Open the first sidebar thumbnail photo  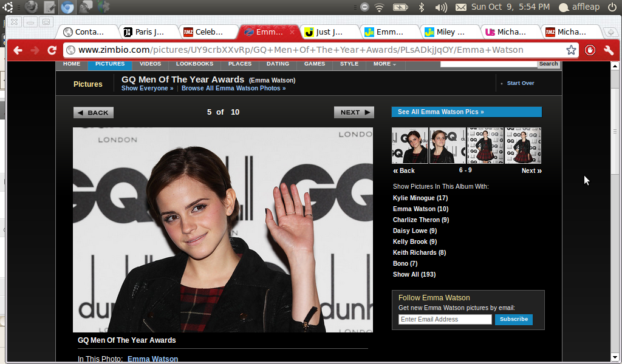[x=410, y=146]
